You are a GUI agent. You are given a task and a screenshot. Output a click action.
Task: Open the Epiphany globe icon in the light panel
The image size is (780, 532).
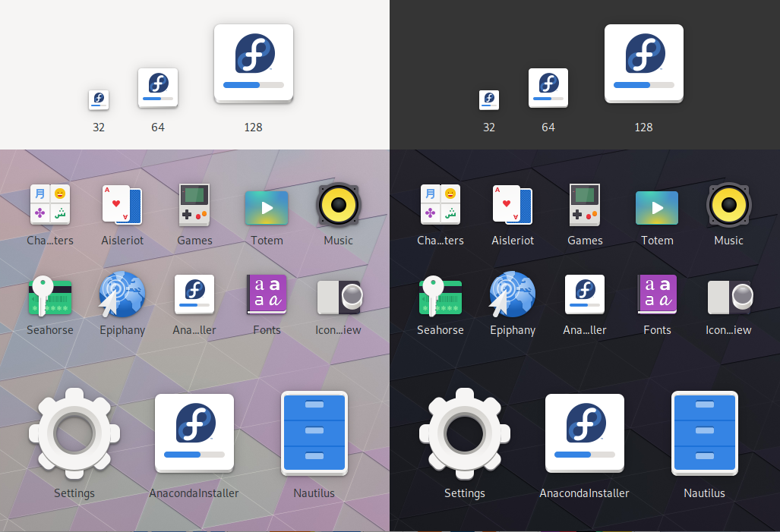(122, 294)
